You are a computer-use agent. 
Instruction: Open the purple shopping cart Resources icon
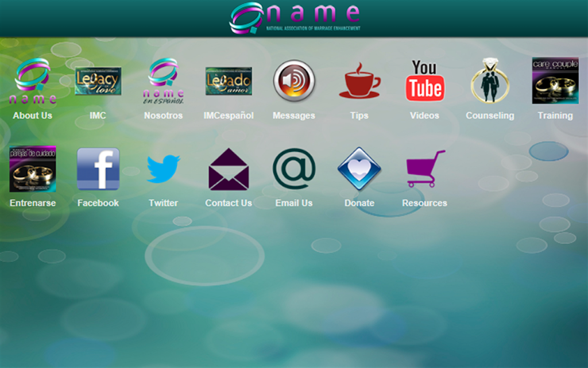pyautogui.click(x=425, y=169)
